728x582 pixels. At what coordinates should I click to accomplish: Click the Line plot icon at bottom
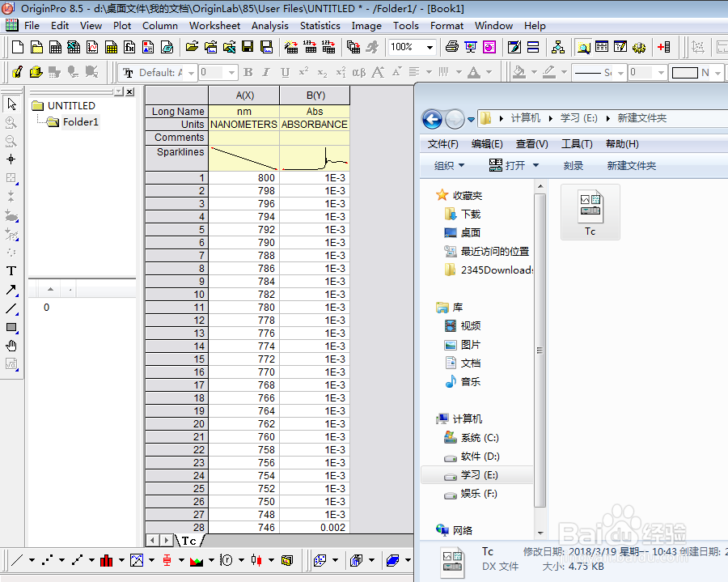point(17,560)
